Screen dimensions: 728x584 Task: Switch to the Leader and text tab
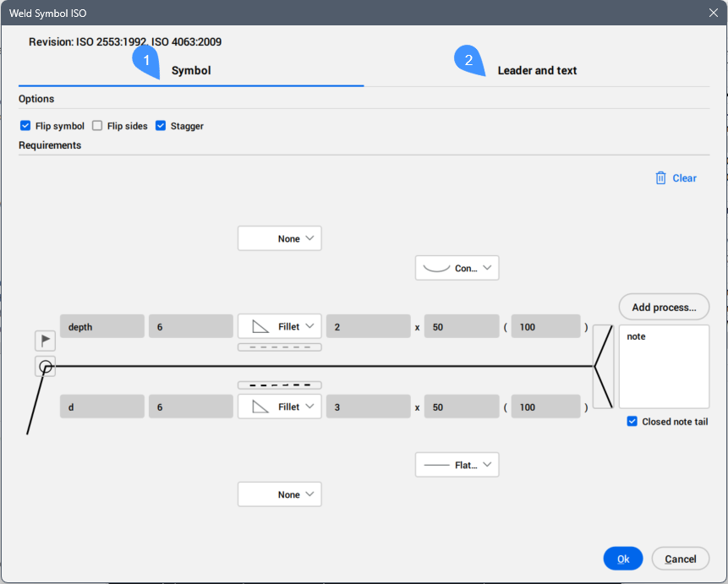[537, 70]
